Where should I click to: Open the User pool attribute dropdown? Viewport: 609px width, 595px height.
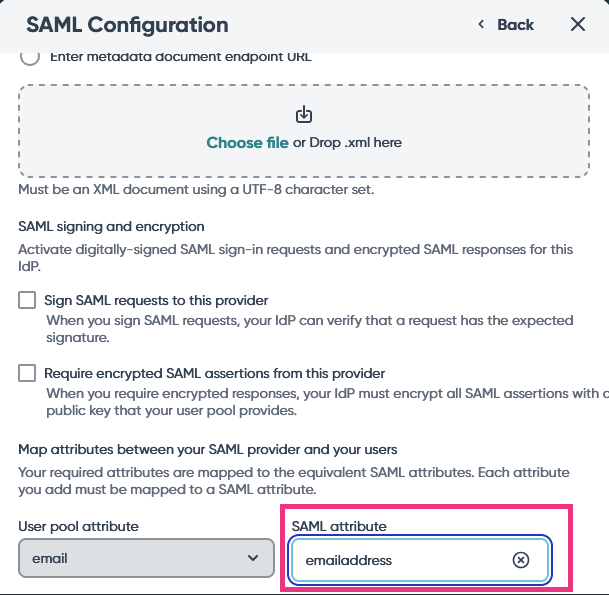146,560
